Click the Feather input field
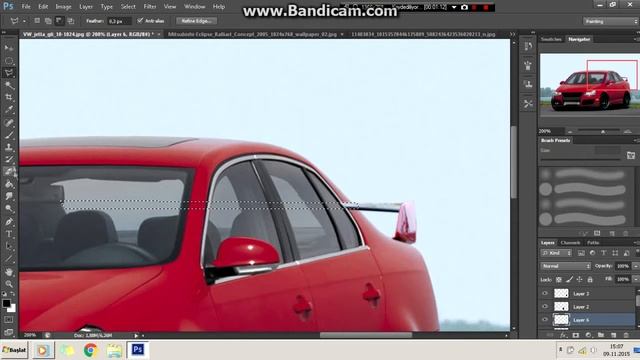This screenshot has width=640, height=360. pyautogui.click(x=119, y=21)
